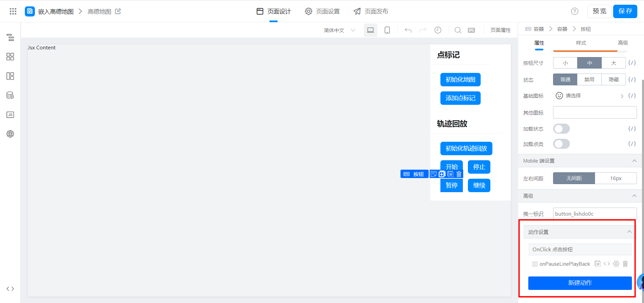Image resolution: width=644 pixels, height=303 pixels.
Task: Bind variable for 加载状态
Action: [632, 129]
